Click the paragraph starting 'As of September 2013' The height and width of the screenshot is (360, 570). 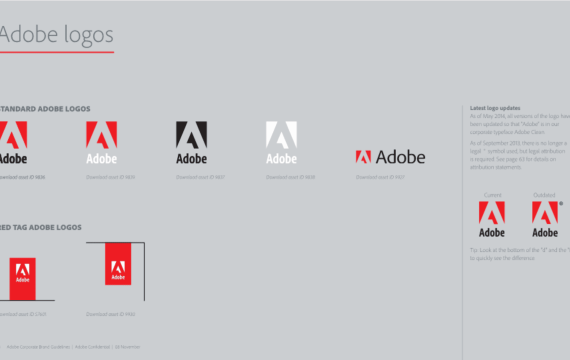(518, 155)
